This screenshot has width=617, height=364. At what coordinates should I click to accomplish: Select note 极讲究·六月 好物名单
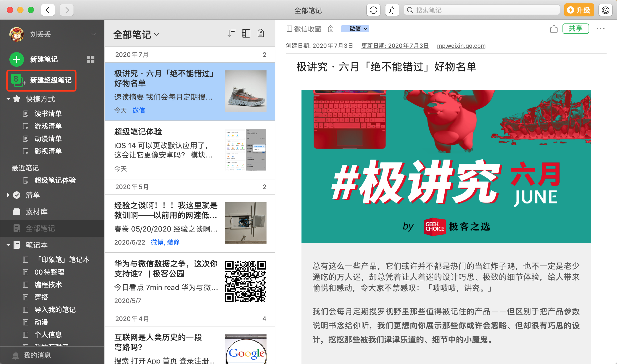coord(190,92)
